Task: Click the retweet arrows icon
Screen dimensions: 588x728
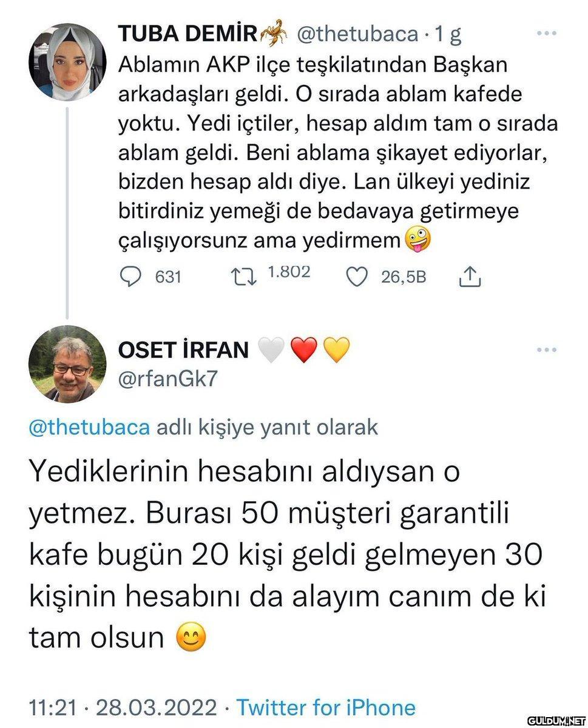Action: pos(245,277)
